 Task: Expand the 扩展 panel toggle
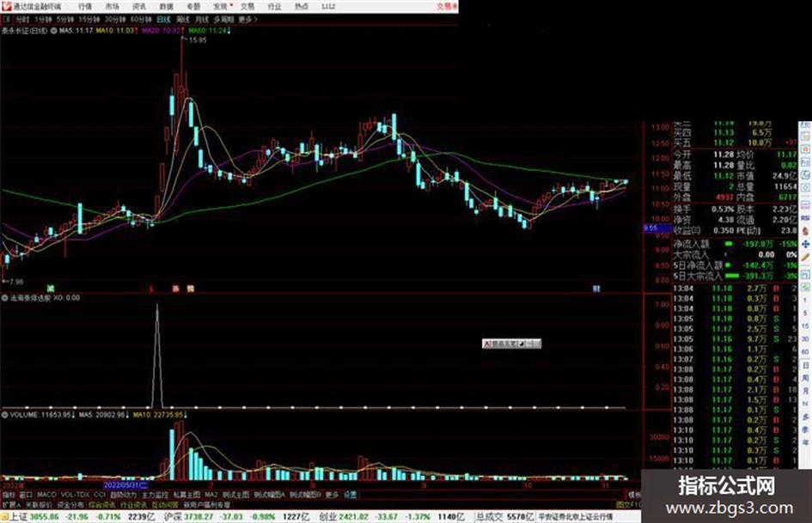11,504
